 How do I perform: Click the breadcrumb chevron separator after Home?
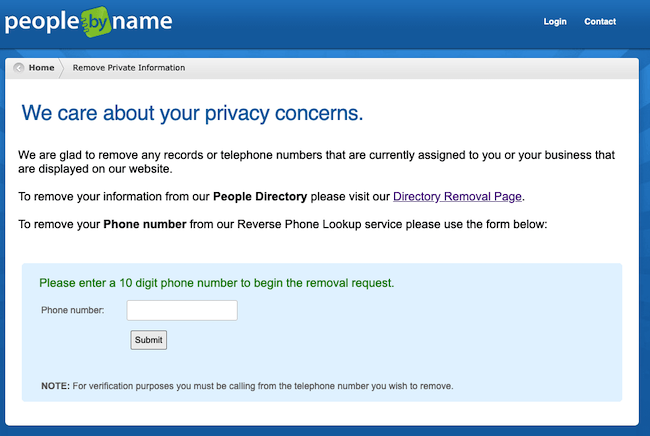coord(61,68)
